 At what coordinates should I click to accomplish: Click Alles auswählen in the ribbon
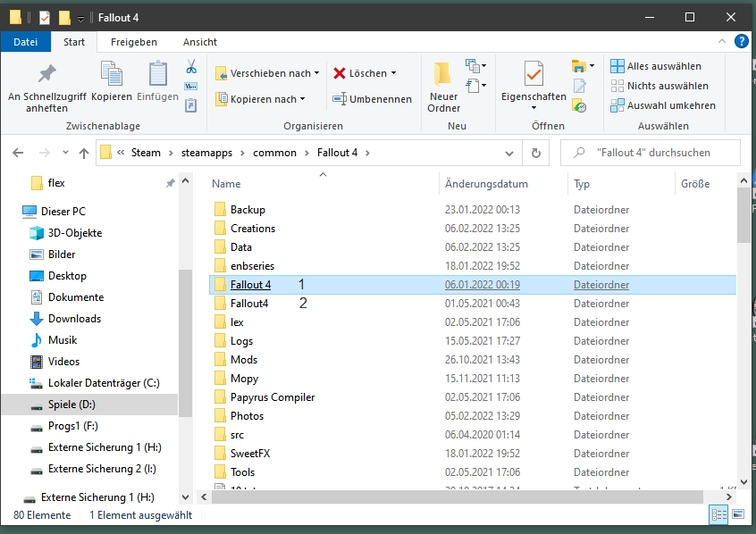point(656,66)
